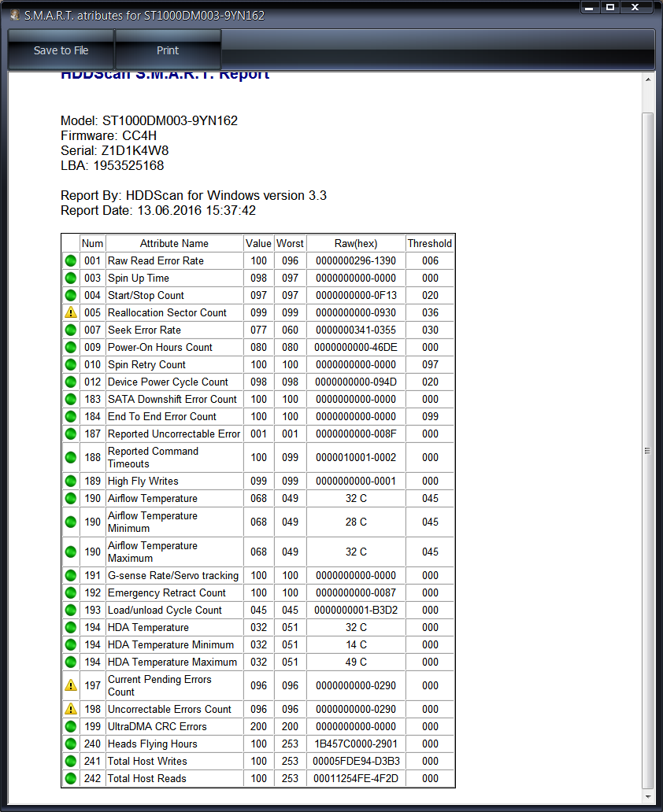This screenshot has height=812, width=663.
Task: Click the Report By HDDScan version line
Action: pos(194,195)
